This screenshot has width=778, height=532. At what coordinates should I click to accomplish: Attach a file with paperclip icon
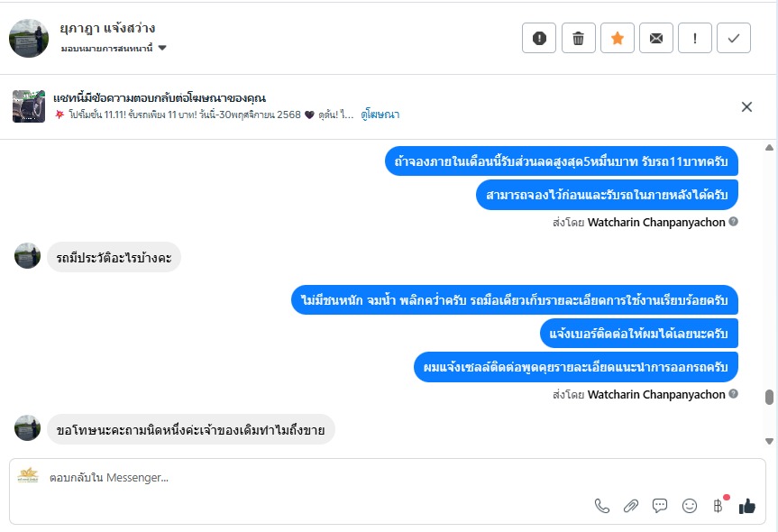click(x=631, y=506)
